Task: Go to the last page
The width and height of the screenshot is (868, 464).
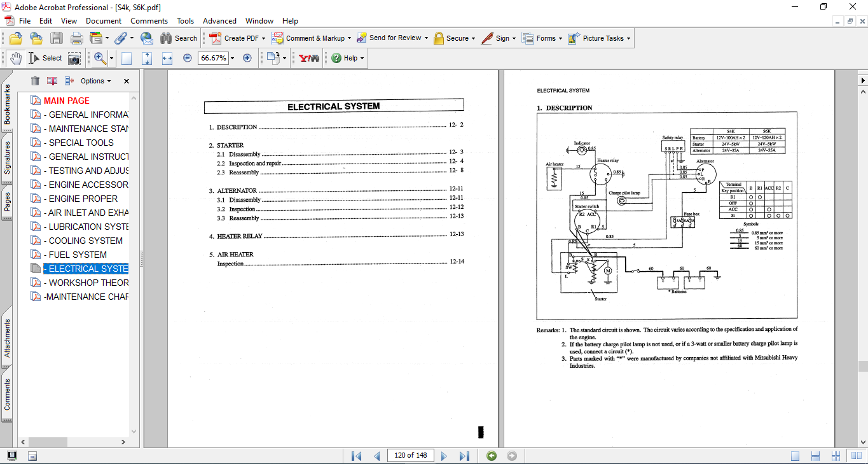Action: (464, 456)
